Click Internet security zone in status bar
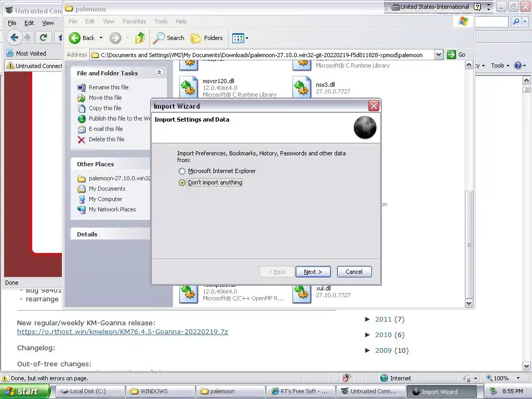 [395, 378]
